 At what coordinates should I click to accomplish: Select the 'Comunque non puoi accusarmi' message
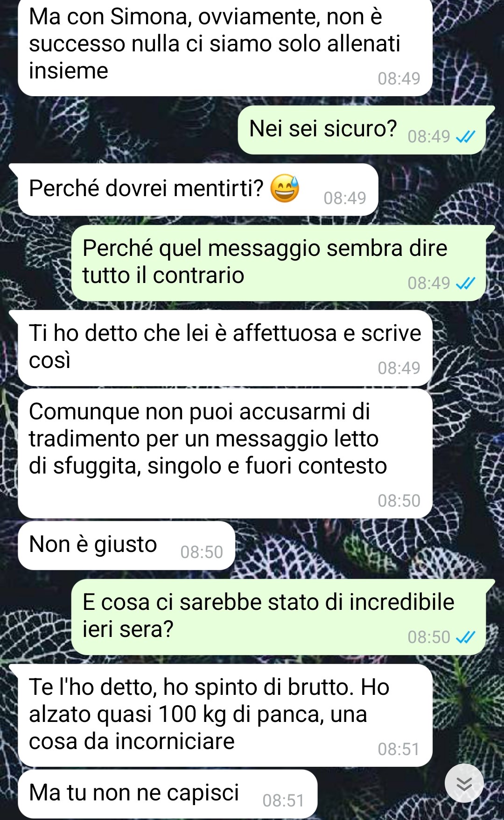tap(225, 454)
